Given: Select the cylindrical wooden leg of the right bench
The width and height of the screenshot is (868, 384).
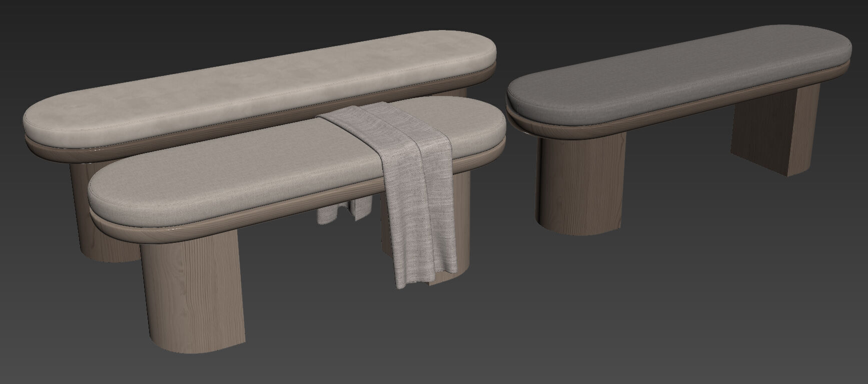Looking at the screenshot, I should click(580, 185).
